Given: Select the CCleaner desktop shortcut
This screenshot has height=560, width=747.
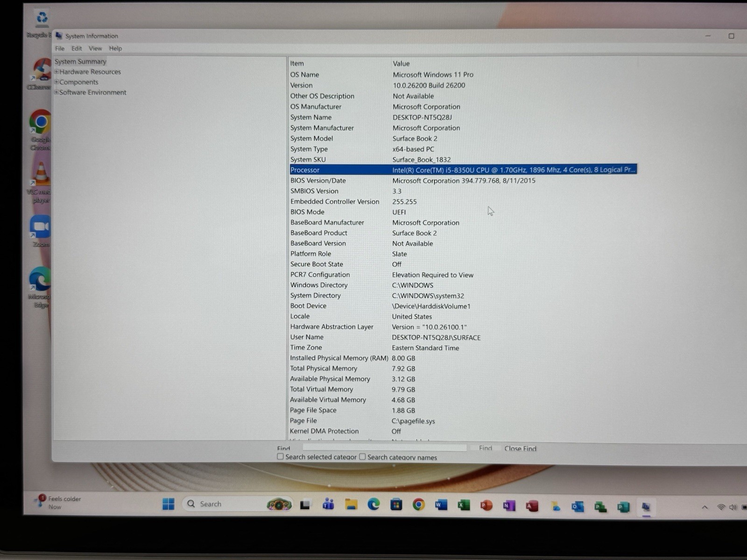Looking at the screenshot, I should (x=41, y=74).
